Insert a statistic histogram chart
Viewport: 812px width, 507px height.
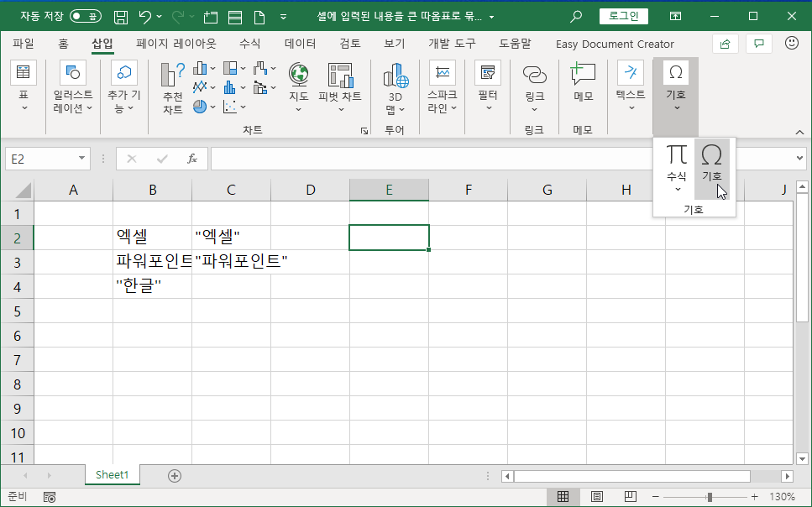coord(234,87)
